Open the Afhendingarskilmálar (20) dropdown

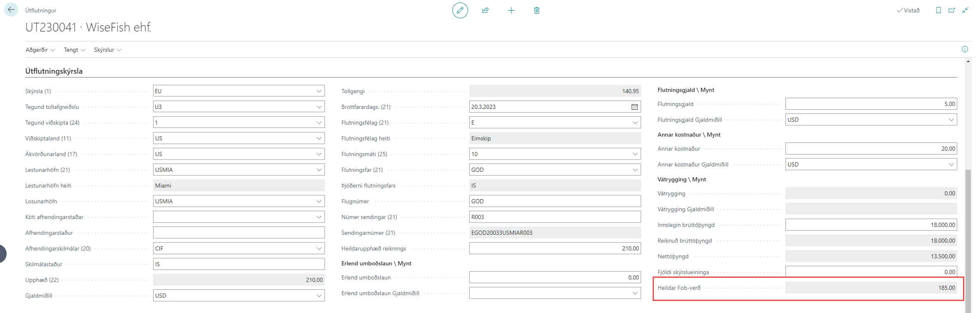point(319,248)
